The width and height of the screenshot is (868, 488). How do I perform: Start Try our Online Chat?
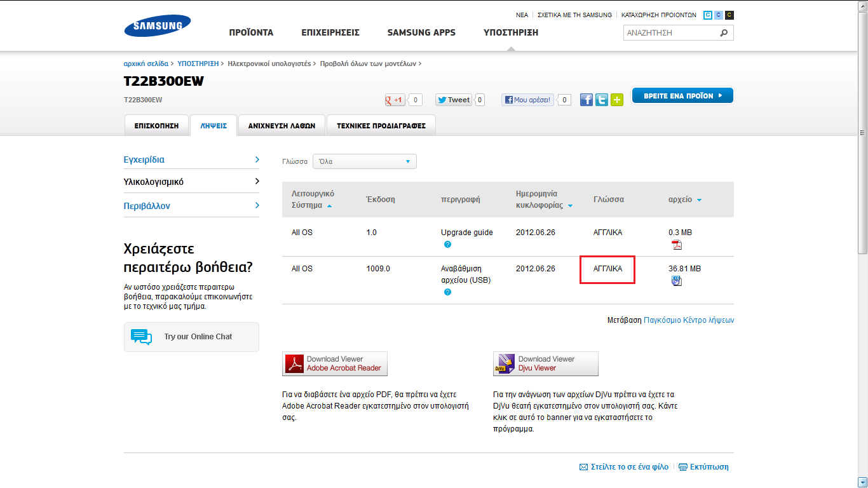191,337
